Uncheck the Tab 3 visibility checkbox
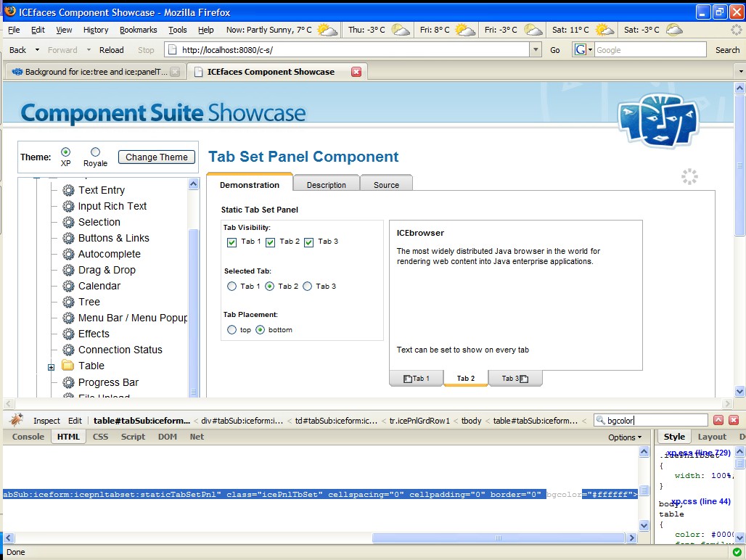This screenshot has height=560, width=746. point(308,242)
